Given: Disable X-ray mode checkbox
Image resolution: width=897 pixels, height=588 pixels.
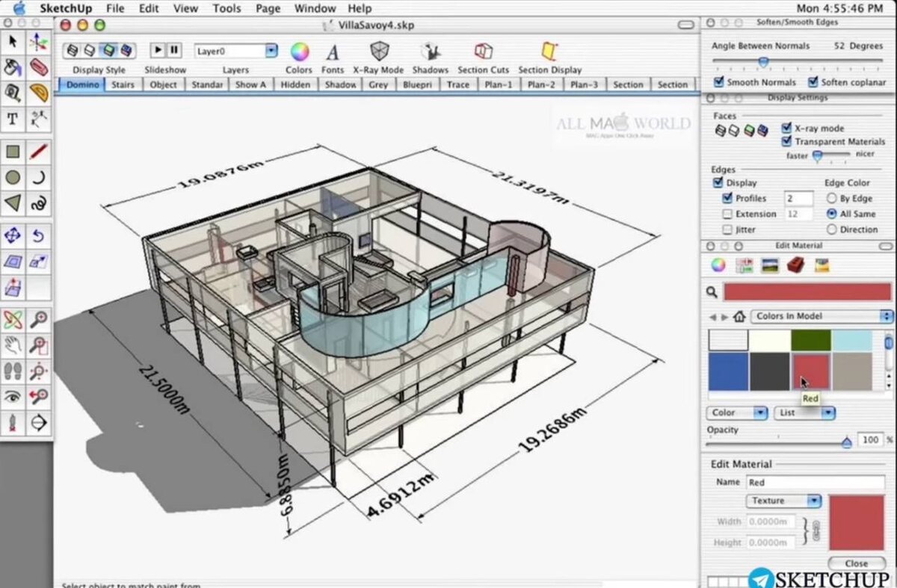Looking at the screenshot, I should (x=786, y=129).
